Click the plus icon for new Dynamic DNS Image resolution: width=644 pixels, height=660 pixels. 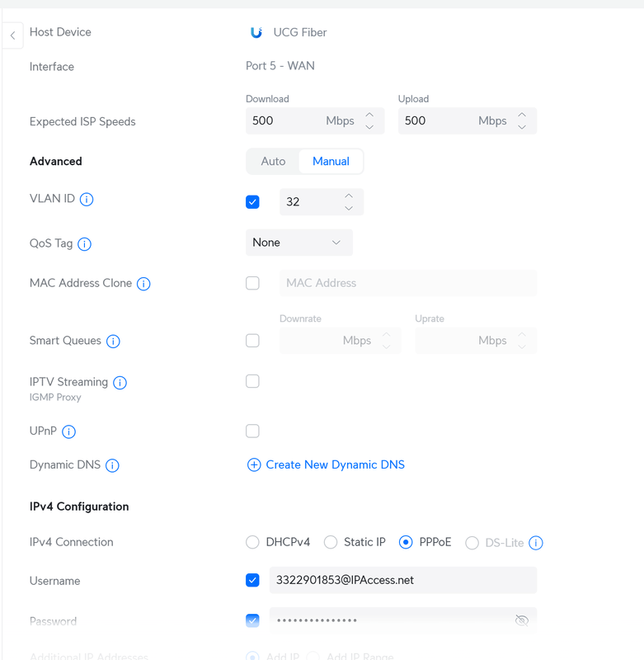(x=254, y=464)
